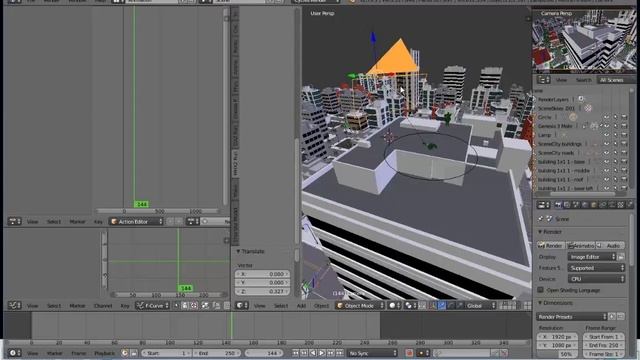Toggle renderability of Circle object
Viewport: 640px width, 360px height.
[624, 117]
